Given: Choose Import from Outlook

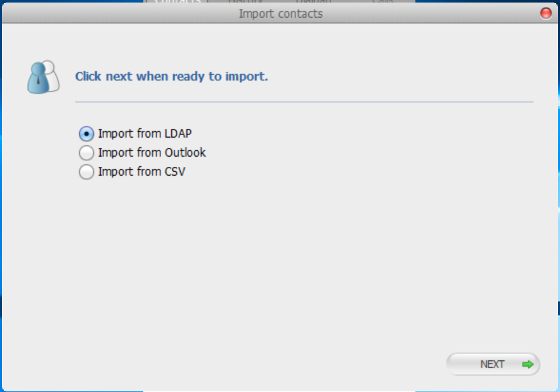Looking at the screenshot, I should (x=86, y=153).
